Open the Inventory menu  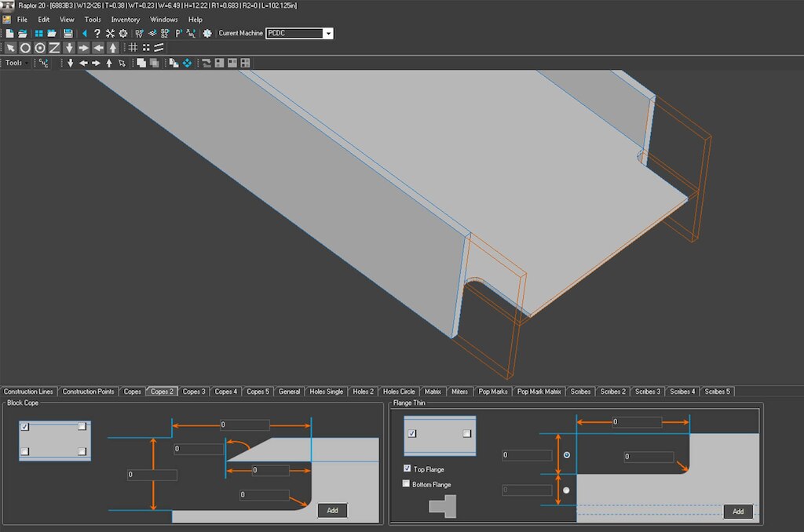pyautogui.click(x=125, y=20)
